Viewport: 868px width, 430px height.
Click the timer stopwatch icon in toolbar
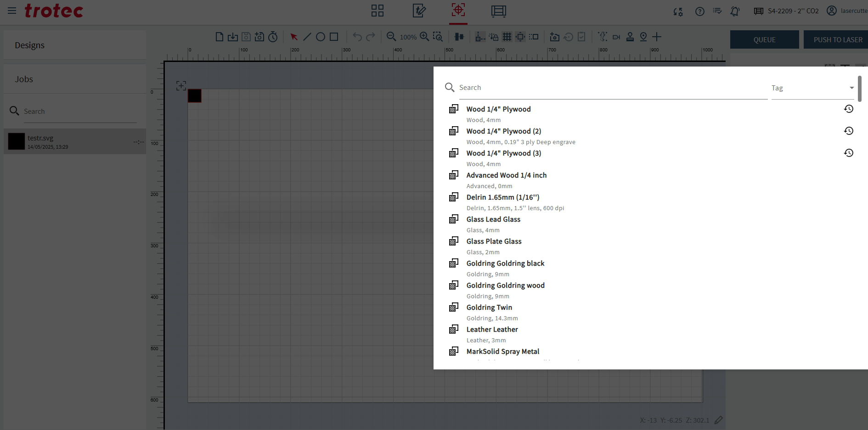(x=273, y=37)
